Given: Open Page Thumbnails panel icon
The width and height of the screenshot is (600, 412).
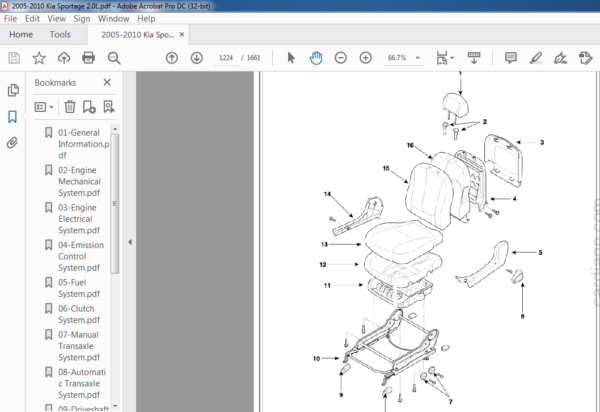Looking at the screenshot, I should (x=13, y=90).
